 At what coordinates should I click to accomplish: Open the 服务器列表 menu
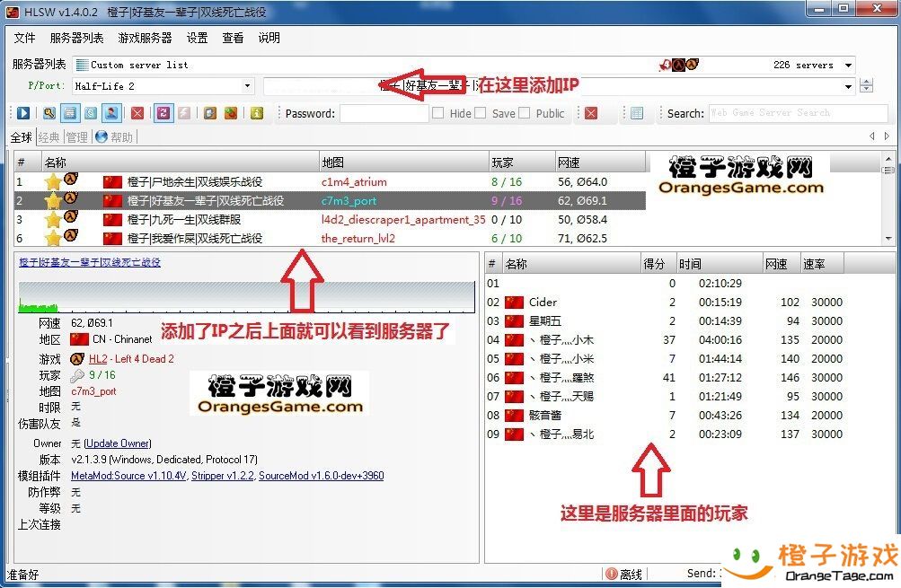[x=77, y=38]
